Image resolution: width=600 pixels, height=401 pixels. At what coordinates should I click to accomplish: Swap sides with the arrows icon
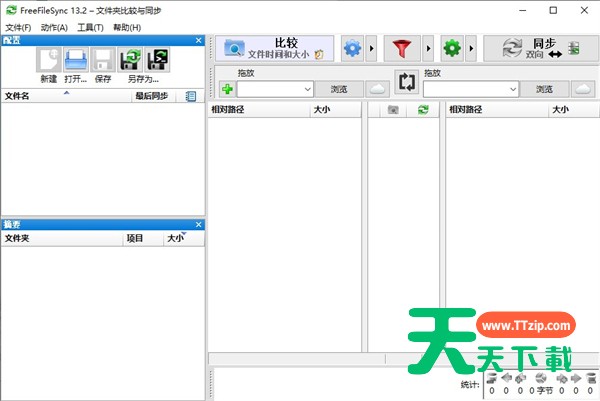tap(406, 82)
